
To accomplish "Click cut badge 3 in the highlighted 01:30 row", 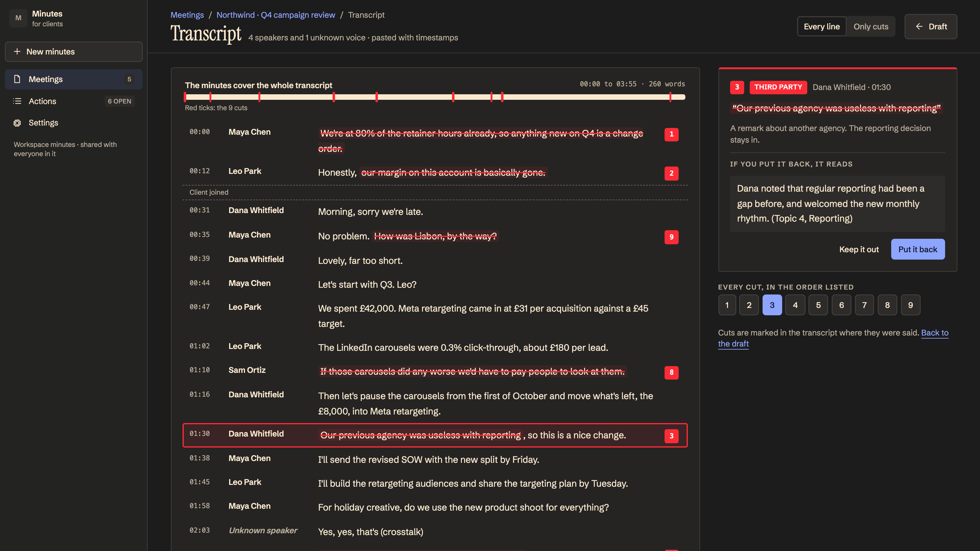I will 672,436.
